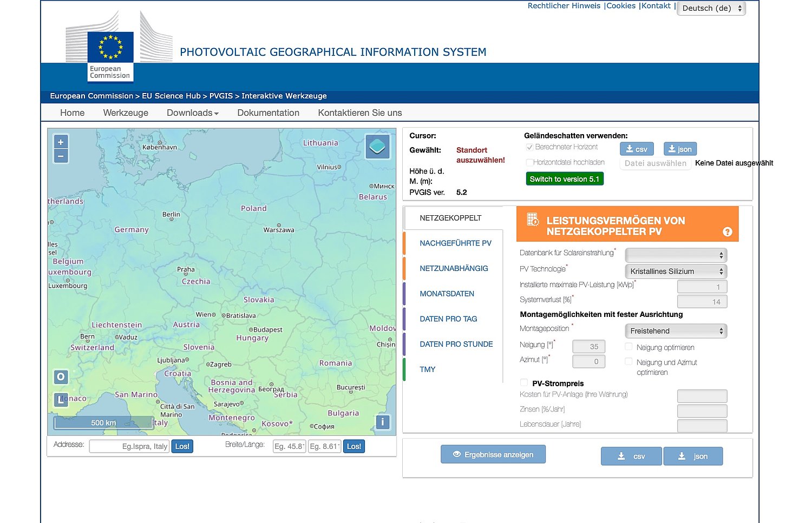
Task: Click Systemverlust percentage field
Action: tap(702, 302)
